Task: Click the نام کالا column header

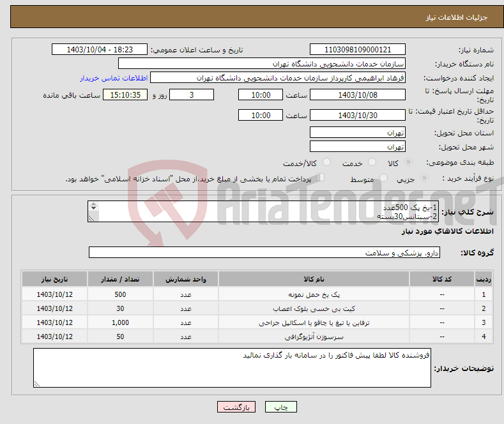Action: tap(314, 279)
